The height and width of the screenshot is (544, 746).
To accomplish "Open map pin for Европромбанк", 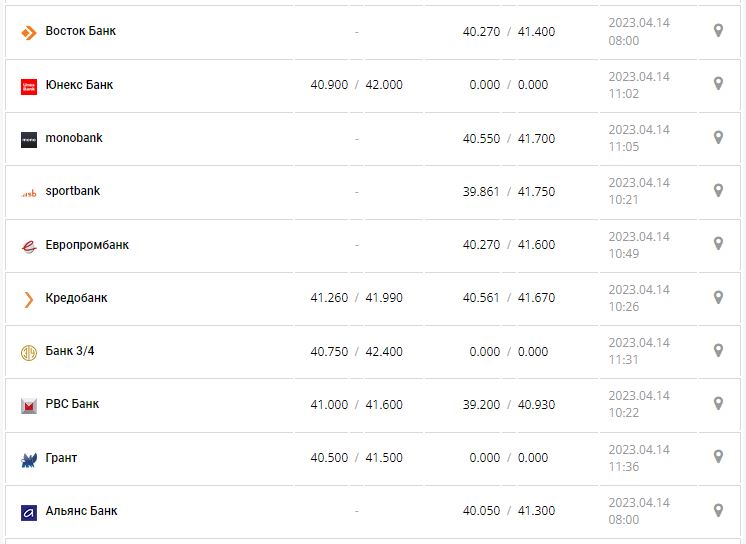I will point(718,244).
